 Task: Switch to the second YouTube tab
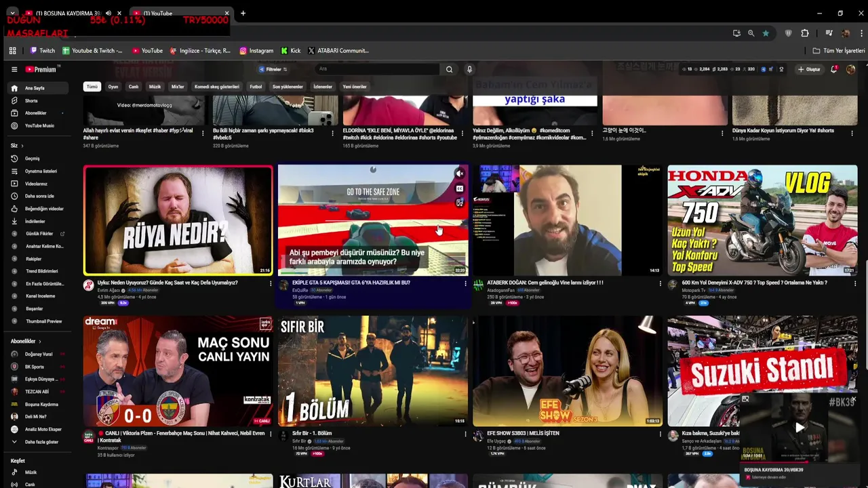[x=180, y=13]
